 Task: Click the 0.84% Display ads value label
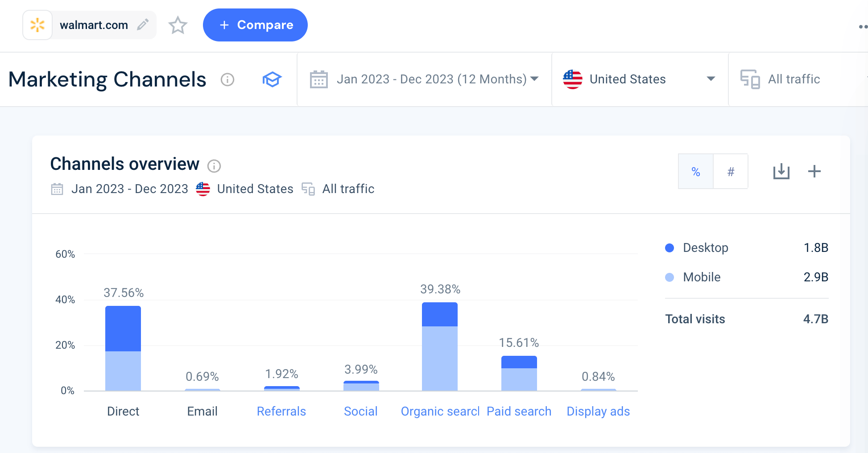pos(598,377)
